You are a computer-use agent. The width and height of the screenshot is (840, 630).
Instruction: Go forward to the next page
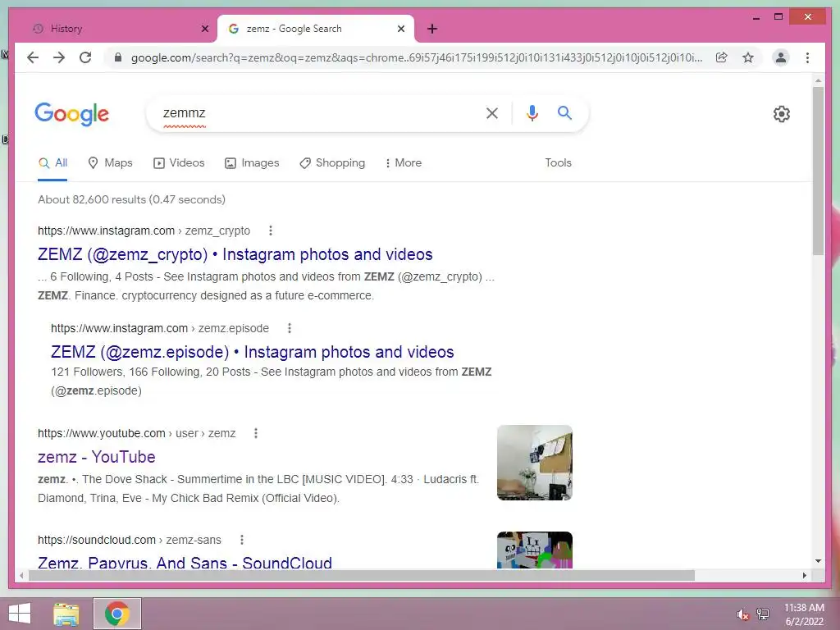[59, 57]
